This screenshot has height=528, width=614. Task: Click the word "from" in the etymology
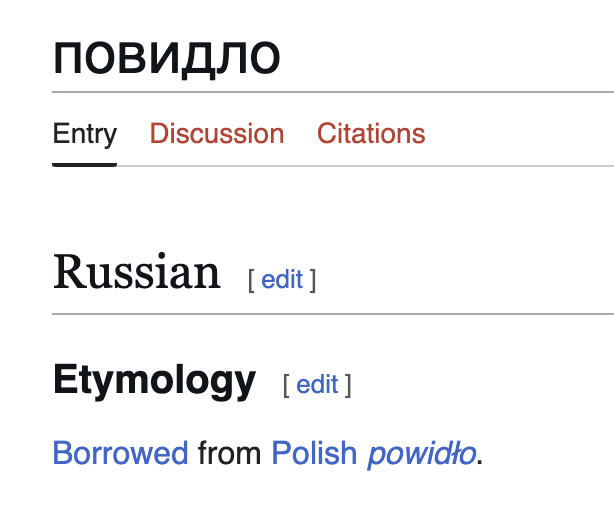(x=230, y=453)
